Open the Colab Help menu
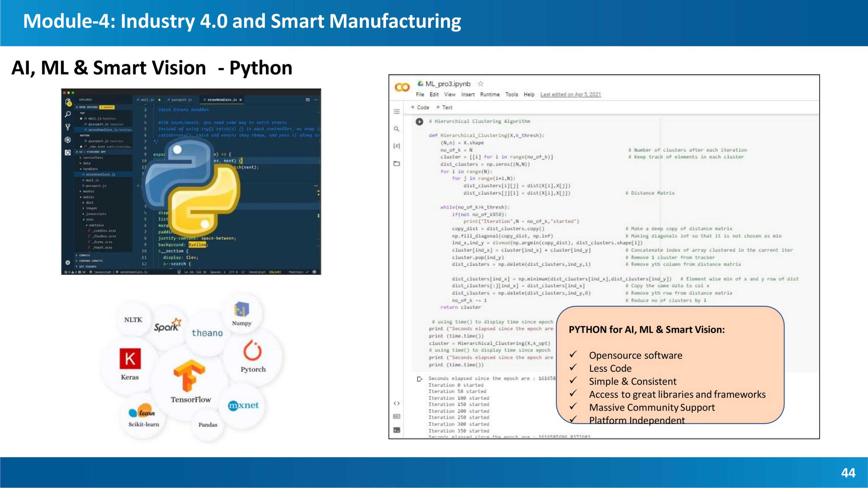868x488 pixels. coord(529,95)
